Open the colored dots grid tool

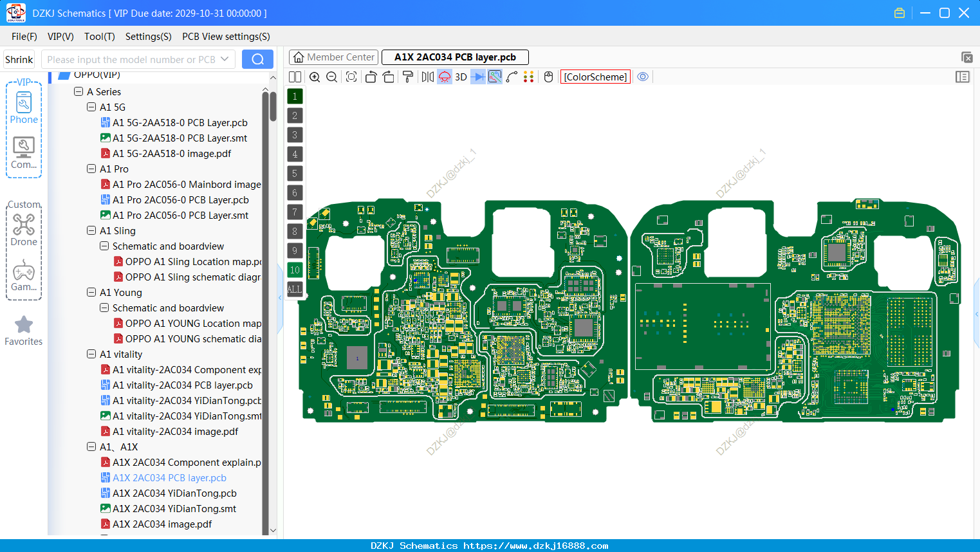click(x=528, y=77)
